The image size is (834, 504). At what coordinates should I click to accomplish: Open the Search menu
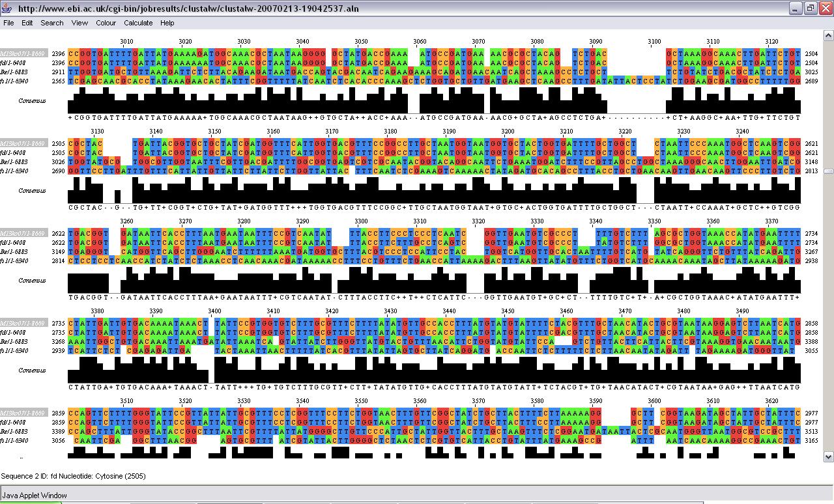click(x=52, y=23)
